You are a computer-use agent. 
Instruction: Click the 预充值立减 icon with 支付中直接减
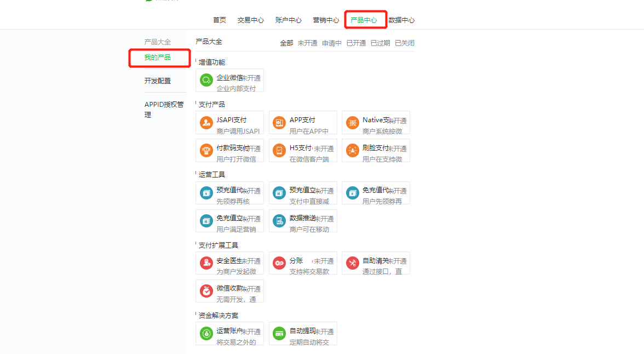coord(279,192)
